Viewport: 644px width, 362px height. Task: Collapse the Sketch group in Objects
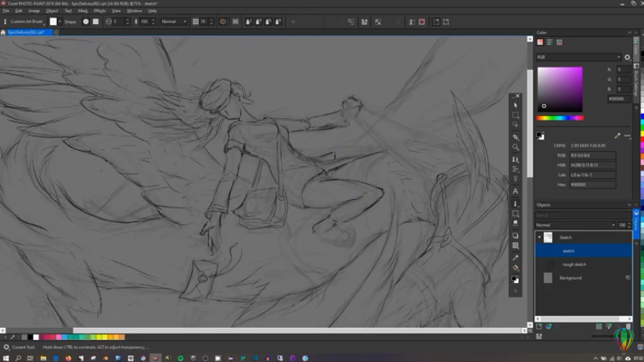click(x=540, y=238)
